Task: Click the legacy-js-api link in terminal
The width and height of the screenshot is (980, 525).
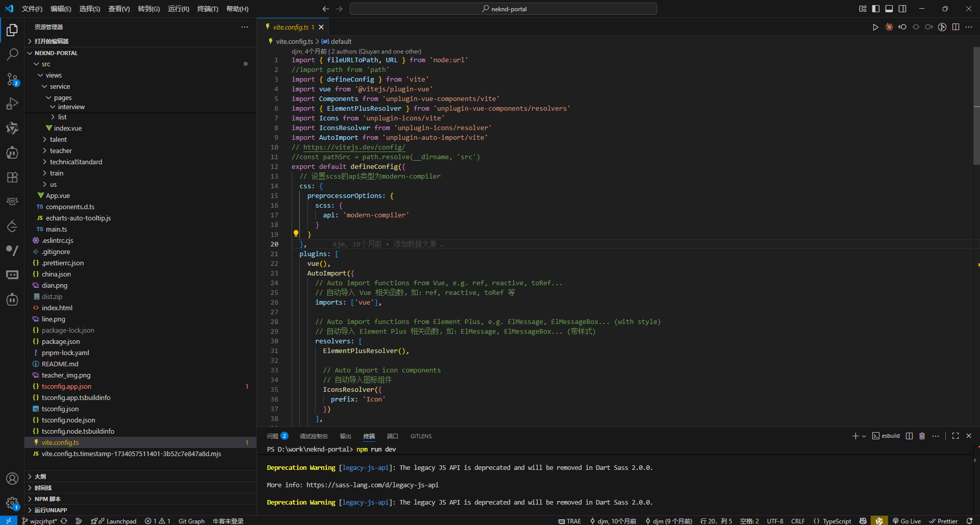Action: [366, 467]
